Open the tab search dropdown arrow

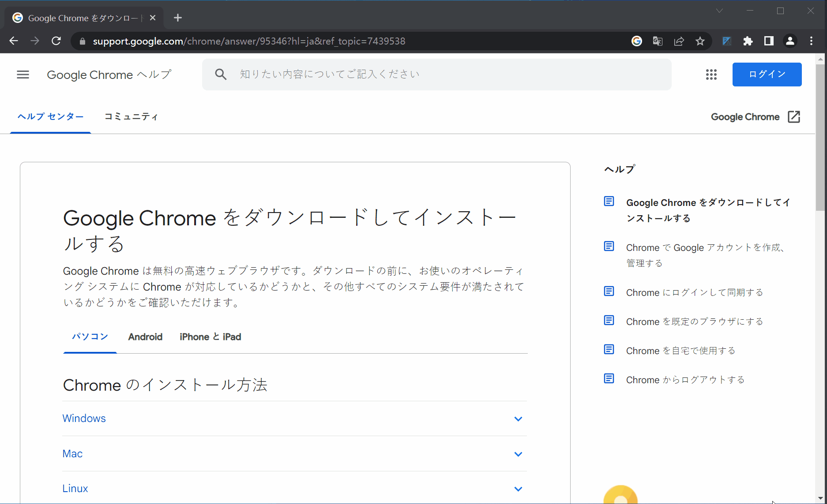[x=719, y=11]
